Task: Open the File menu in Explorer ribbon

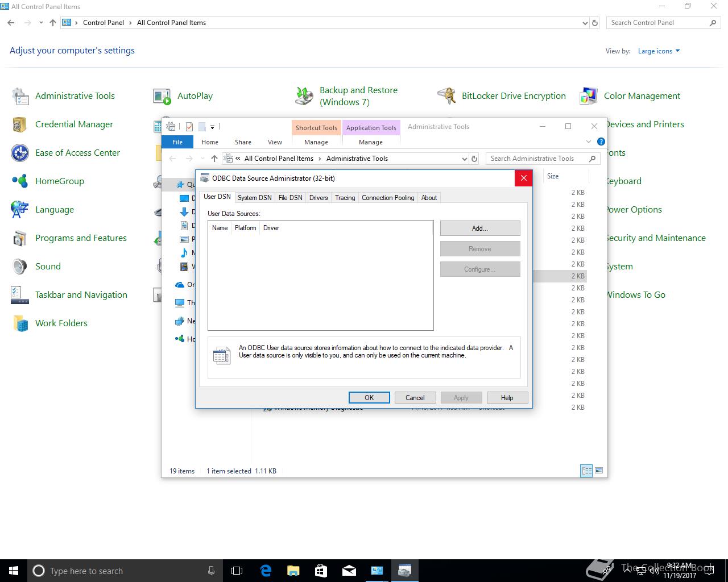Action: point(177,142)
